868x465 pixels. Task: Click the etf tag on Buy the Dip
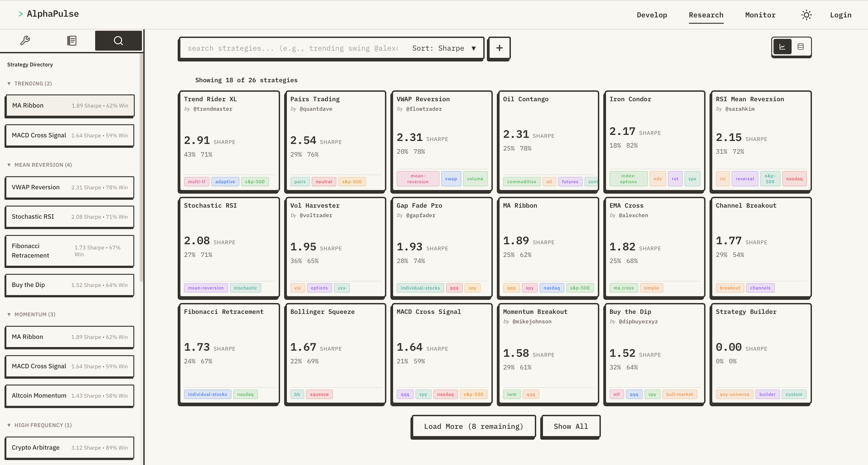(617, 395)
